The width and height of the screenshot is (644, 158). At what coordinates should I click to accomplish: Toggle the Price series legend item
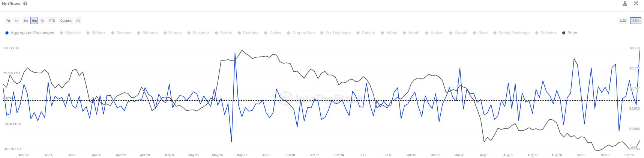(x=572, y=33)
